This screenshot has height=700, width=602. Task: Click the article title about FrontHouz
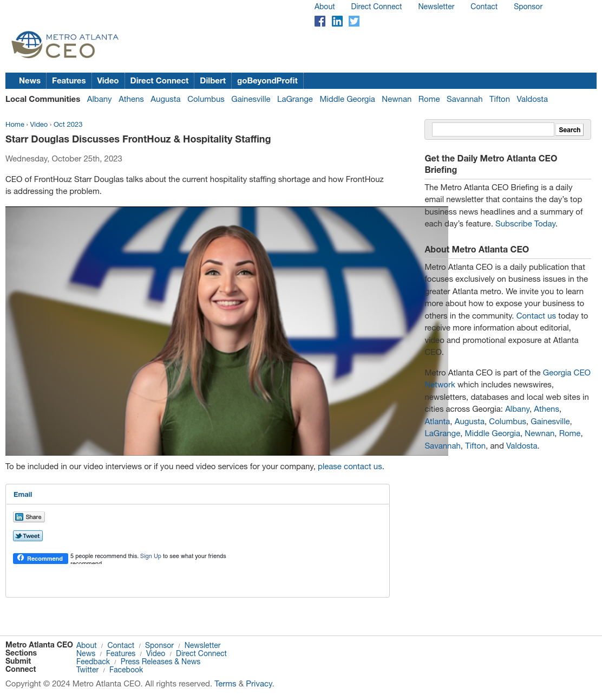pyautogui.click(x=138, y=139)
